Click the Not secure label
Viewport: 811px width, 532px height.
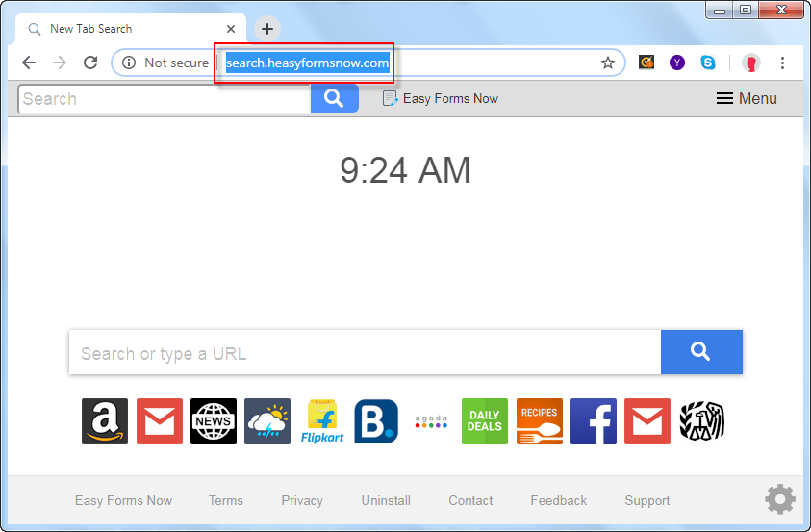[x=176, y=63]
